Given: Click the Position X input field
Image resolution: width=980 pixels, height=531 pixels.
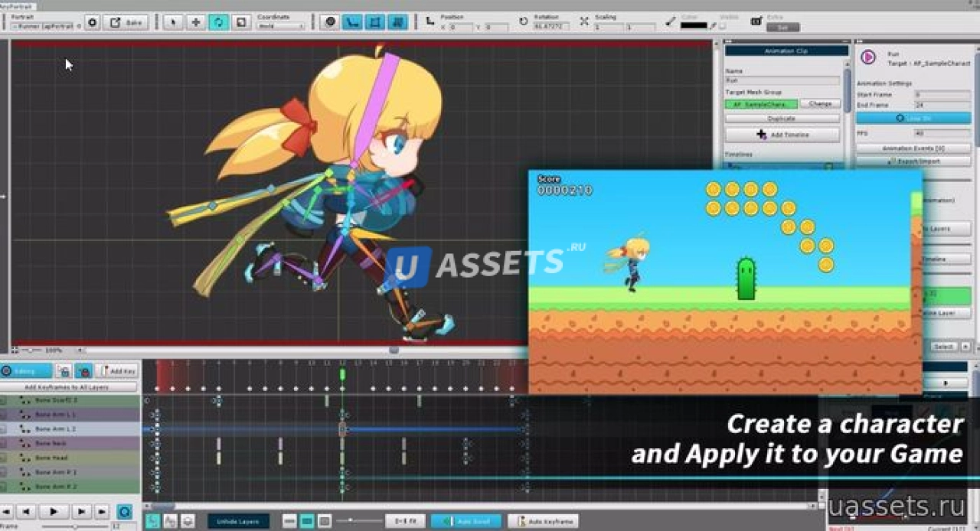Looking at the screenshot, I should [x=462, y=27].
